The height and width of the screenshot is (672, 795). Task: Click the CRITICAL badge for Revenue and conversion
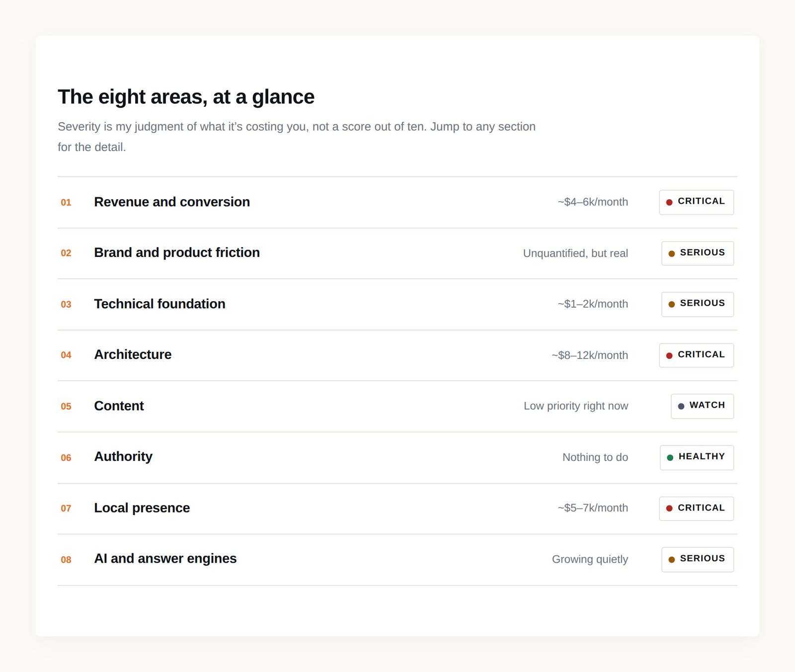point(696,202)
